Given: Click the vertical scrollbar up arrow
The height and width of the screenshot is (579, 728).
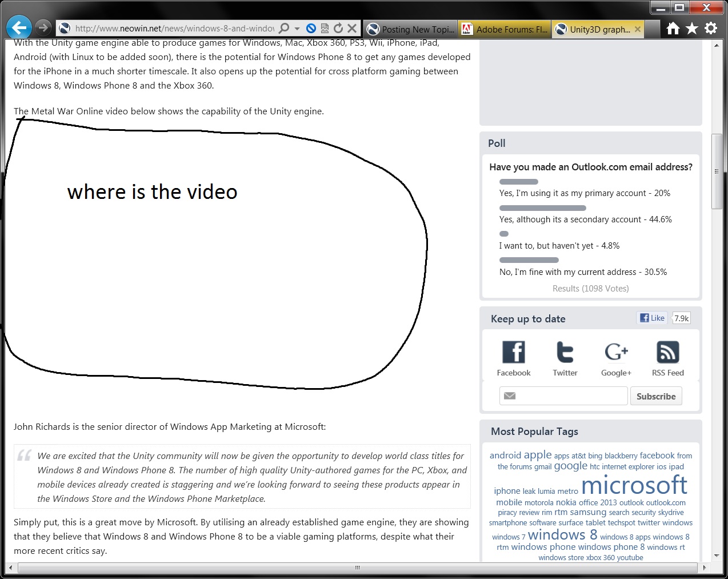Looking at the screenshot, I should click(717, 45).
